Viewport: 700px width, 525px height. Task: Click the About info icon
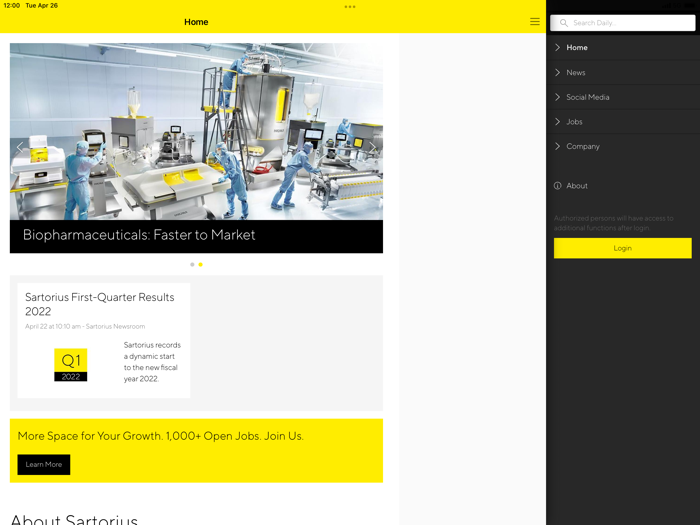(x=558, y=186)
